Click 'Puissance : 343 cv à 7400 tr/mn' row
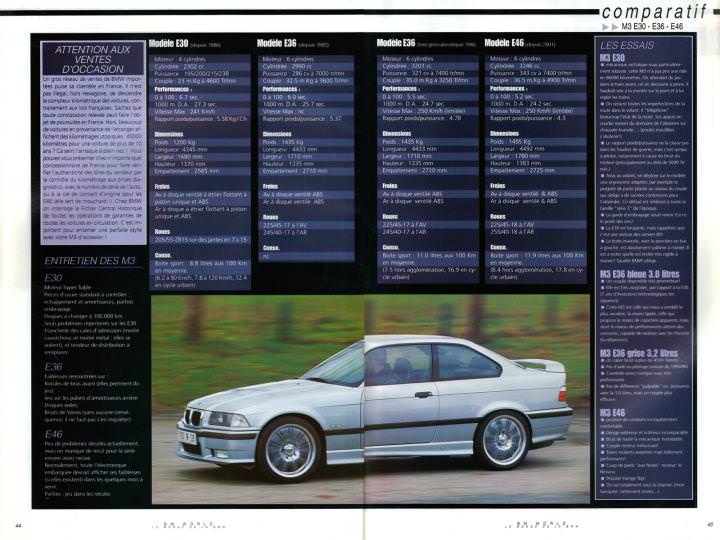This screenshot has width=720, height=540. (x=531, y=73)
